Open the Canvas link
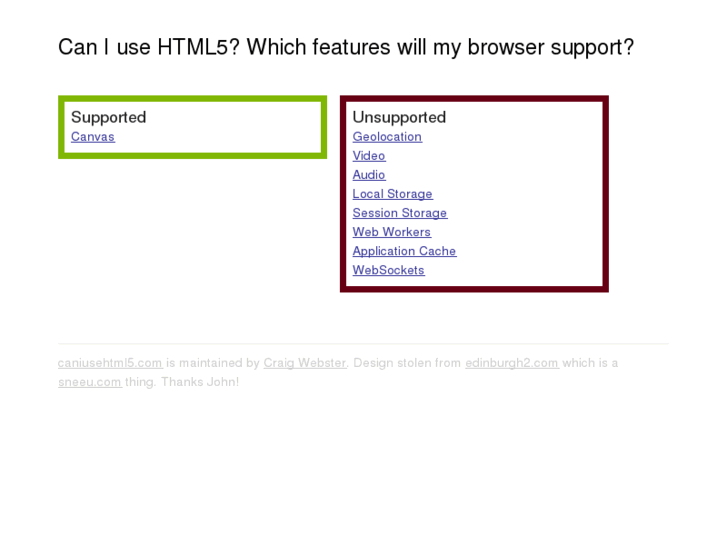This screenshot has width=727, height=545. [93, 137]
